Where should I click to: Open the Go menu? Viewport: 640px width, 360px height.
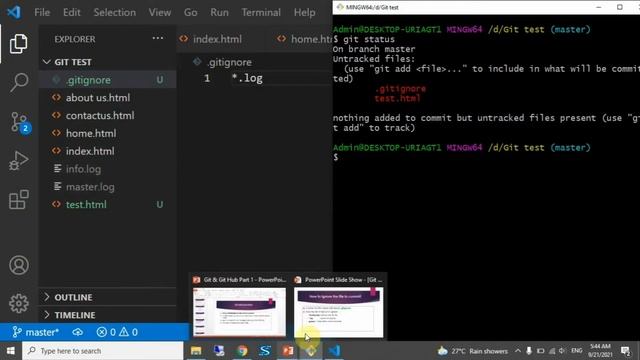(191, 13)
